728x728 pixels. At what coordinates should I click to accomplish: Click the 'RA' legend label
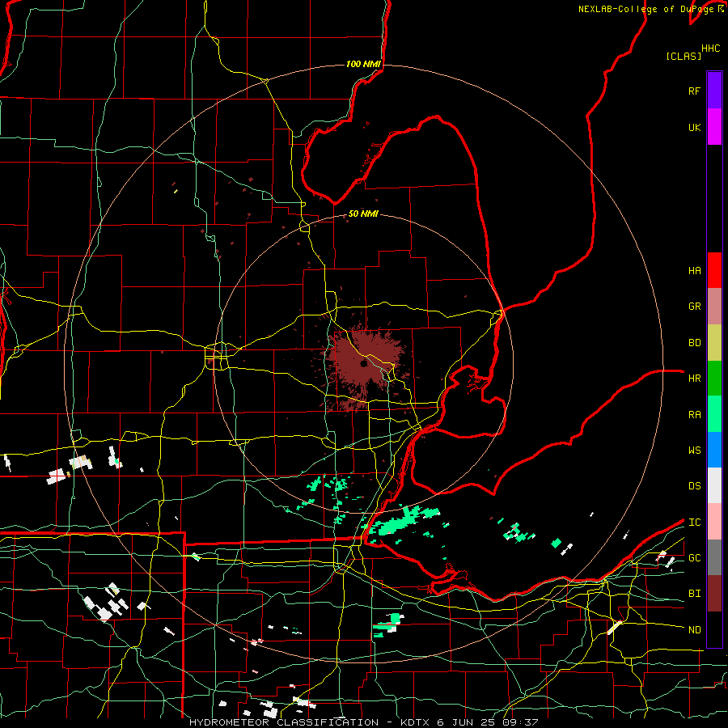(695, 415)
